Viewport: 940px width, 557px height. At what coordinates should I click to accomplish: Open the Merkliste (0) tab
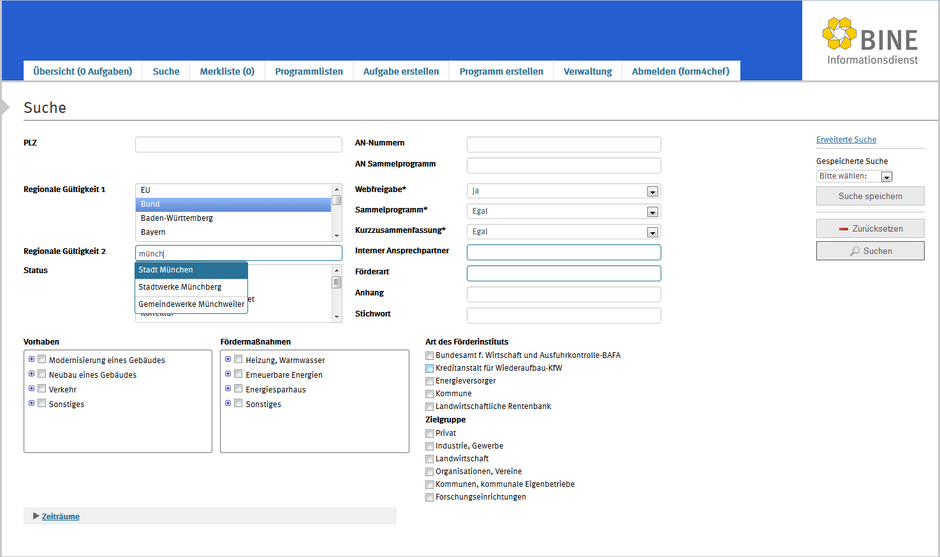click(x=227, y=71)
